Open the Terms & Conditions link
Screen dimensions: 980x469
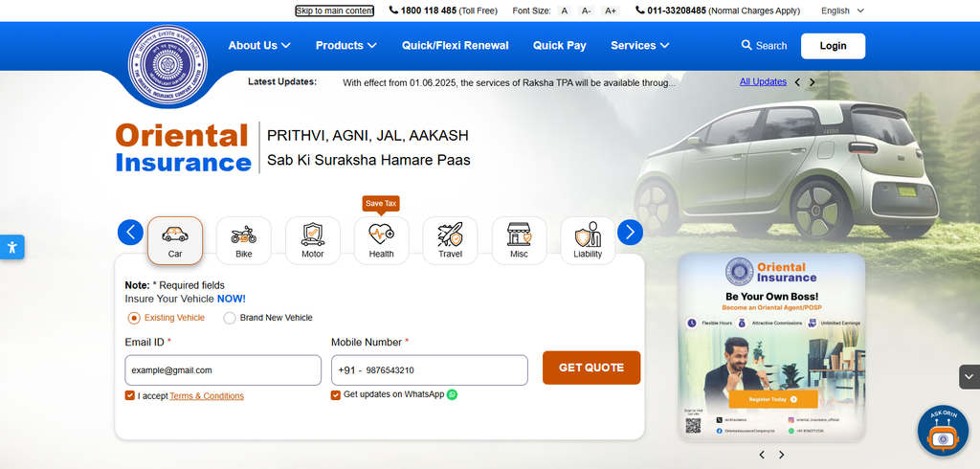tap(207, 396)
